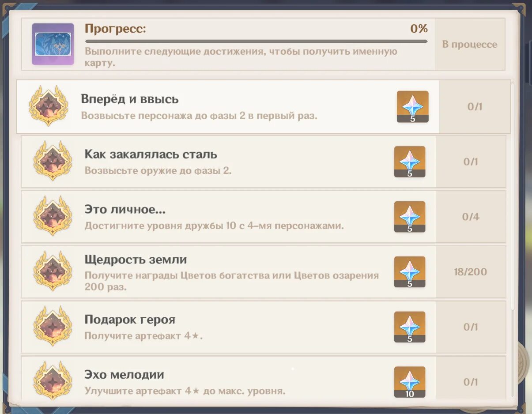
Task: Click the namecard instructions text Выполните следующие достижения
Action: (x=241, y=57)
